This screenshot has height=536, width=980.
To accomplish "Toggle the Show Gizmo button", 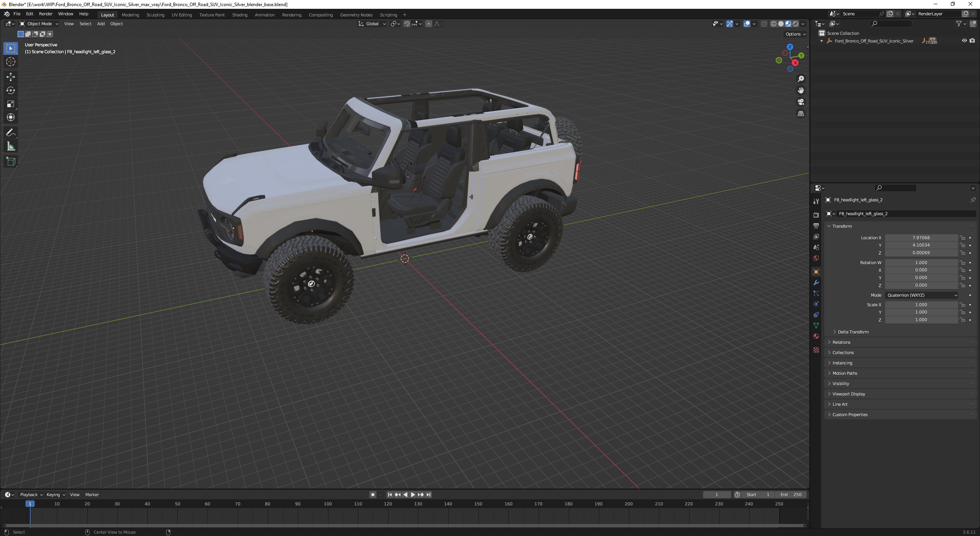I will [730, 24].
